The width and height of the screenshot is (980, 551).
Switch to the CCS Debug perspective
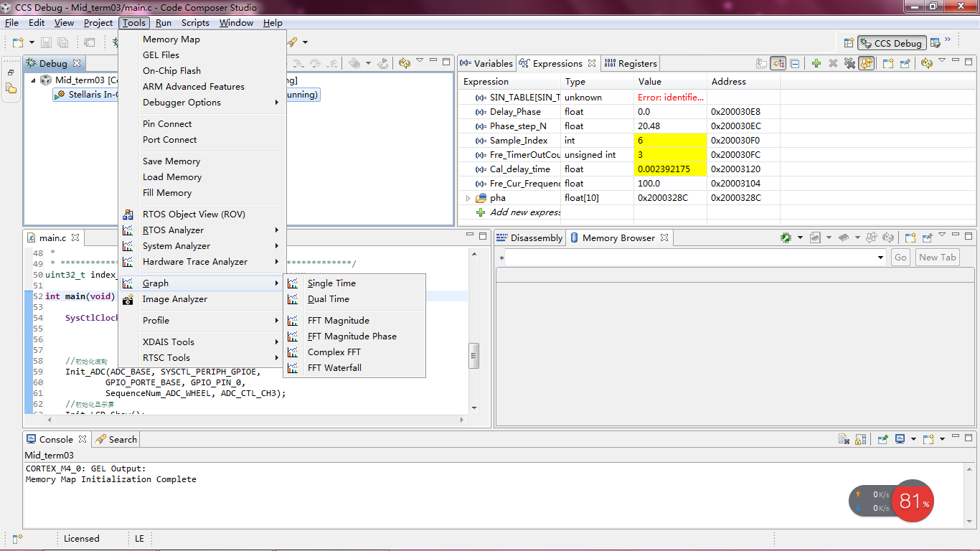click(x=892, y=43)
